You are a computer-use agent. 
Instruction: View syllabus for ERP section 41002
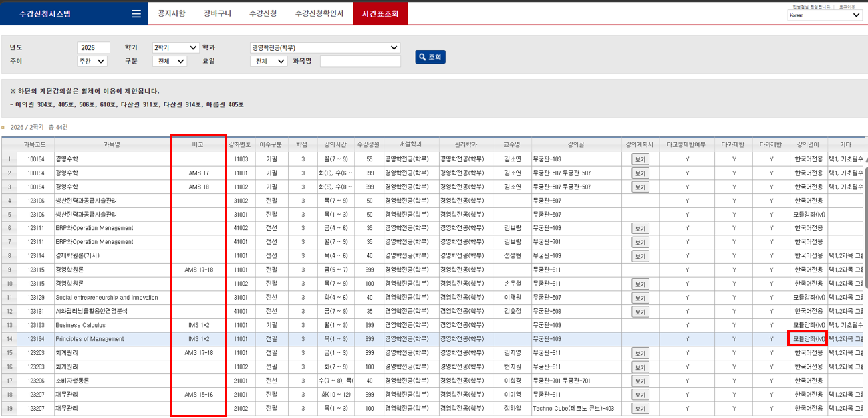(x=640, y=228)
